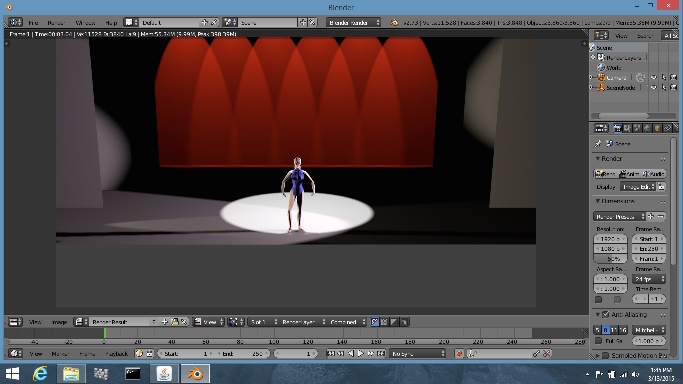
Task: Open the Slot 1 render slot dropdown
Action: coord(263,322)
